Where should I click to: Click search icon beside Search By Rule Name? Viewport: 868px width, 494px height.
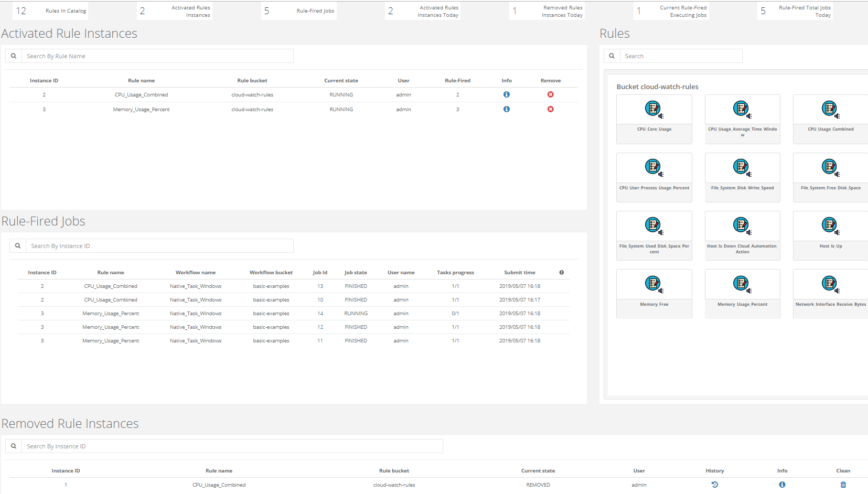click(14, 56)
